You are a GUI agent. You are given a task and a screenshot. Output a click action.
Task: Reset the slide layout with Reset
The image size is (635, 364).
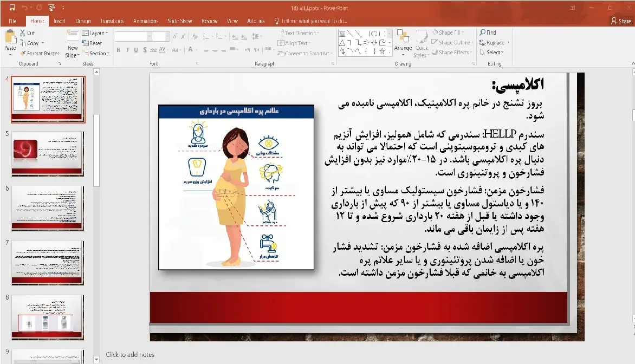pos(92,43)
